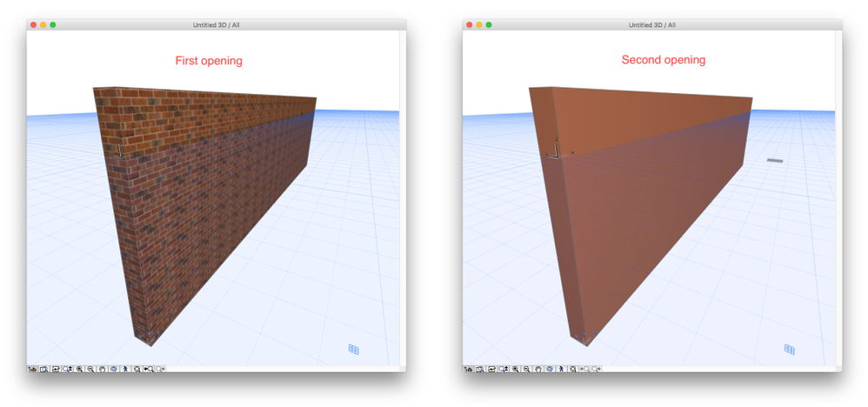Start walk explore mode in left window

[125, 369]
